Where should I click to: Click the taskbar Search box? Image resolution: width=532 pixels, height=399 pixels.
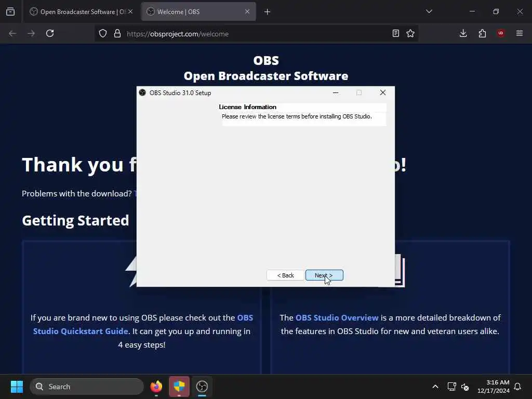click(x=87, y=387)
